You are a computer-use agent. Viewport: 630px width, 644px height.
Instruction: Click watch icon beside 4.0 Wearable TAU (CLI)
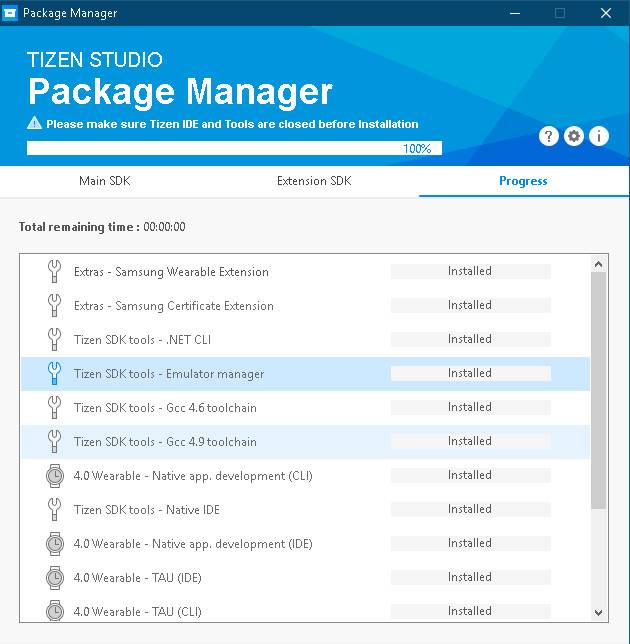pyautogui.click(x=55, y=610)
